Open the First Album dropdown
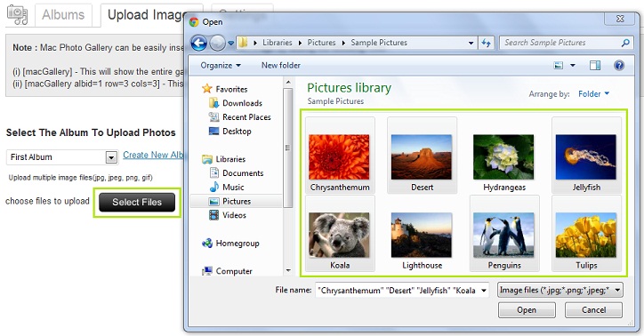 click(62, 157)
